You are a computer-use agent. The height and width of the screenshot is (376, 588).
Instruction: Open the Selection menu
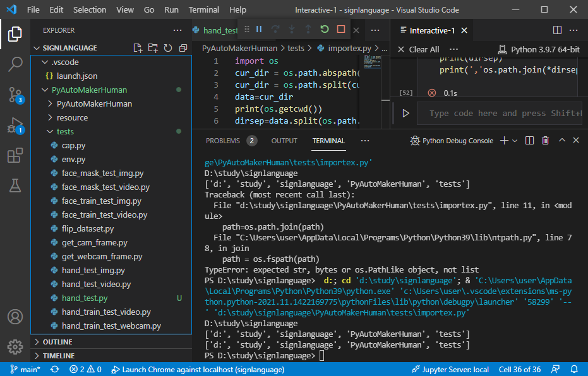pos(90,9)
